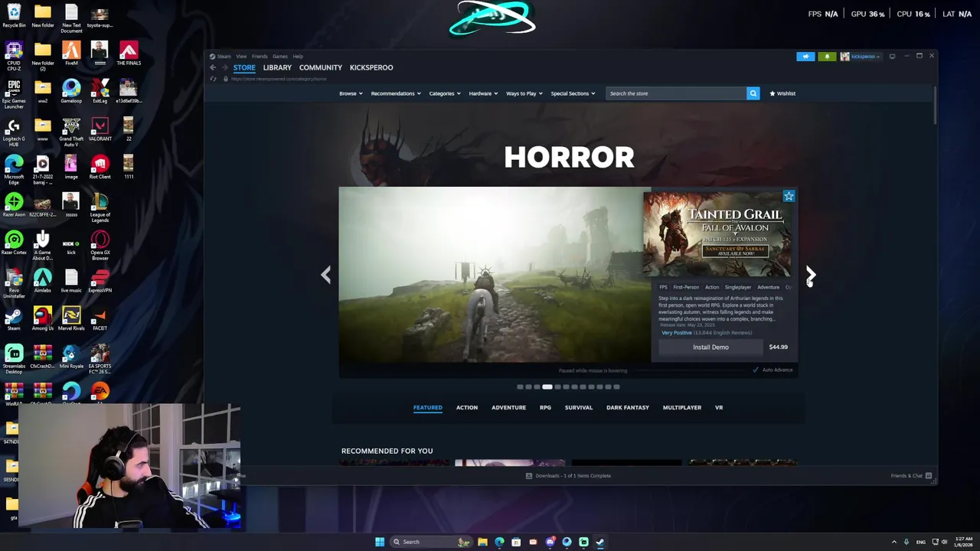Screen dimensions: 980x551
Task: Open the View menu
Action: pyautogui.click(x=241, y=56)
